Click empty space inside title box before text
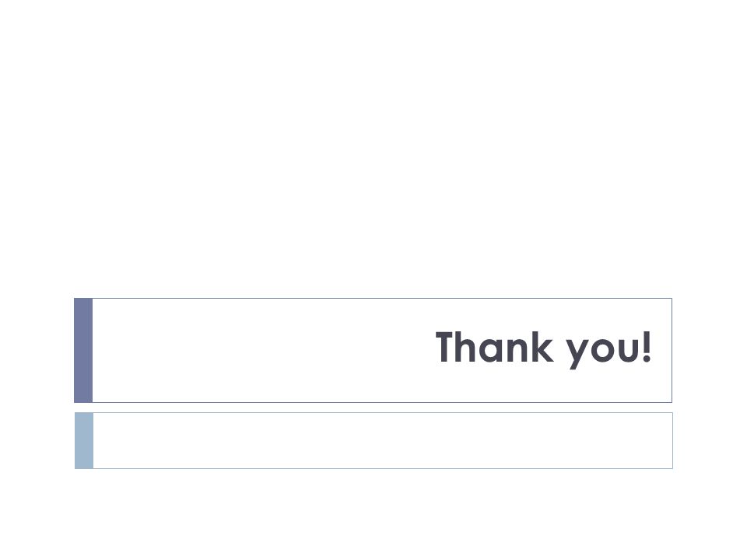 (262, 351)
